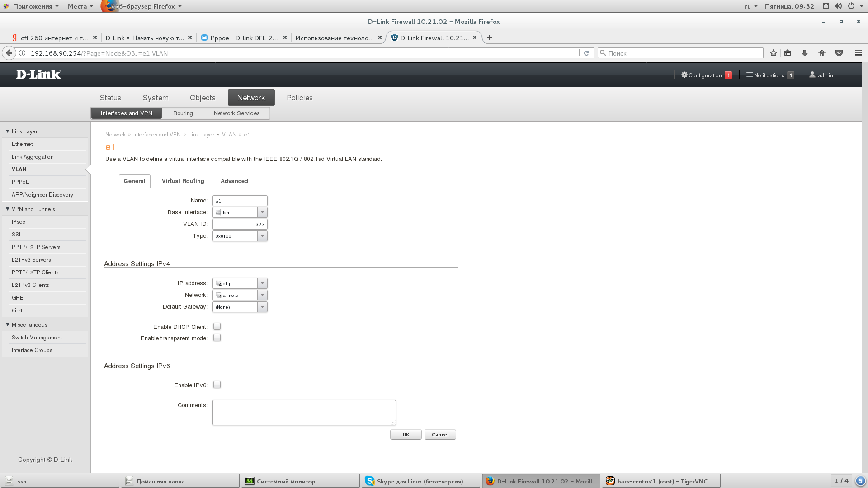Screen dimensions: 868x488
Task: Click the browser reload icon
Action: point(586,53)
